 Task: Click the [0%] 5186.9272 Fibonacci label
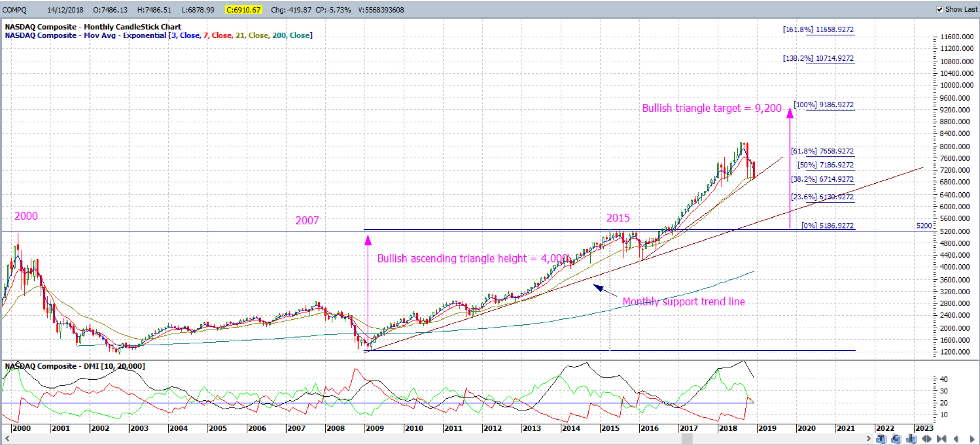tap(827, 225)
